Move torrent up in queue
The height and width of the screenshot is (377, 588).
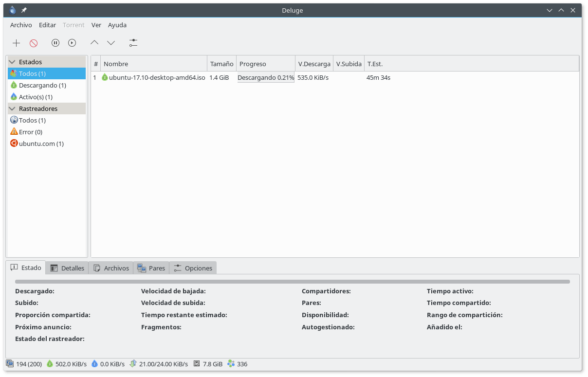coord(94,43)
